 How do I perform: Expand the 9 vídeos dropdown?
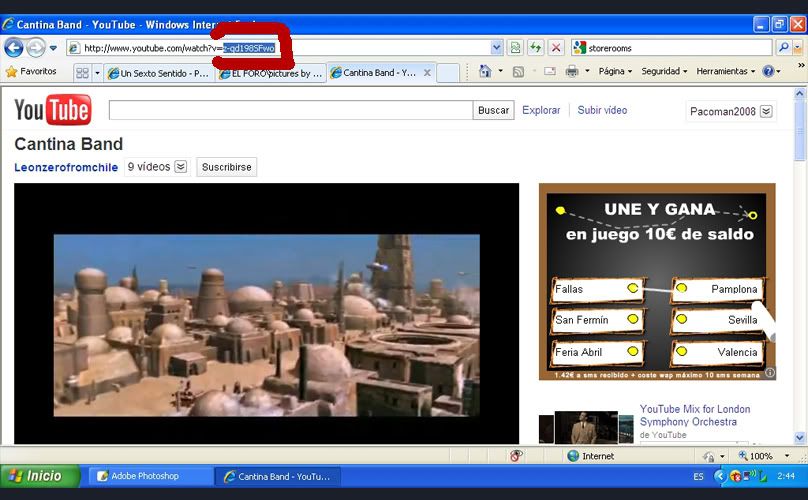coord(157,166)
